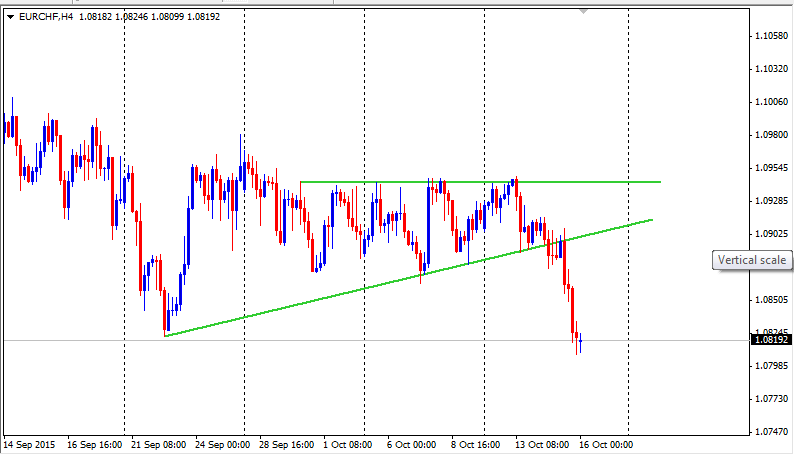The height and width of the screenshot is (455, 794).
Task: Click the 1.10060 price scale value
Action: (x=771, y=102)
